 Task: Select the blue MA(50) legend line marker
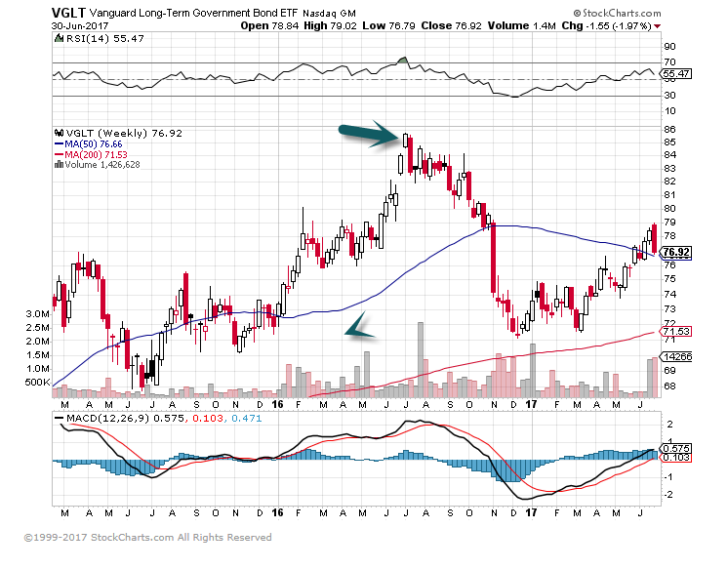(x=59, y=144)
